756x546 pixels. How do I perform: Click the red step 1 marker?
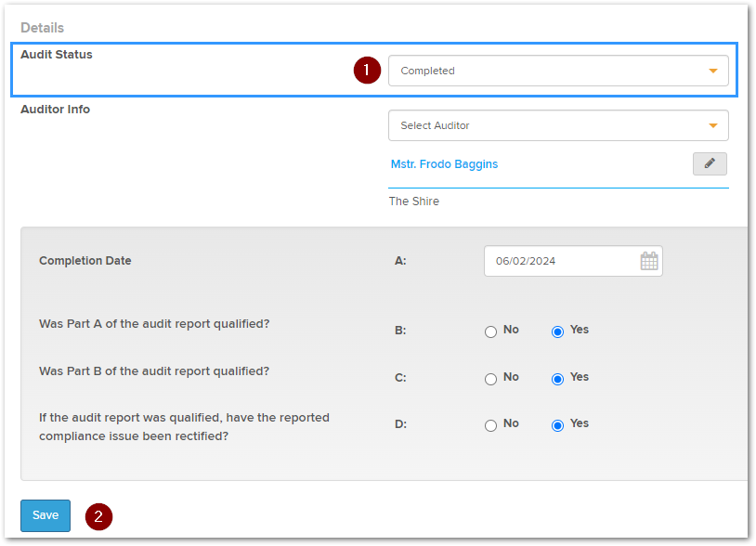tap(368, 71)
